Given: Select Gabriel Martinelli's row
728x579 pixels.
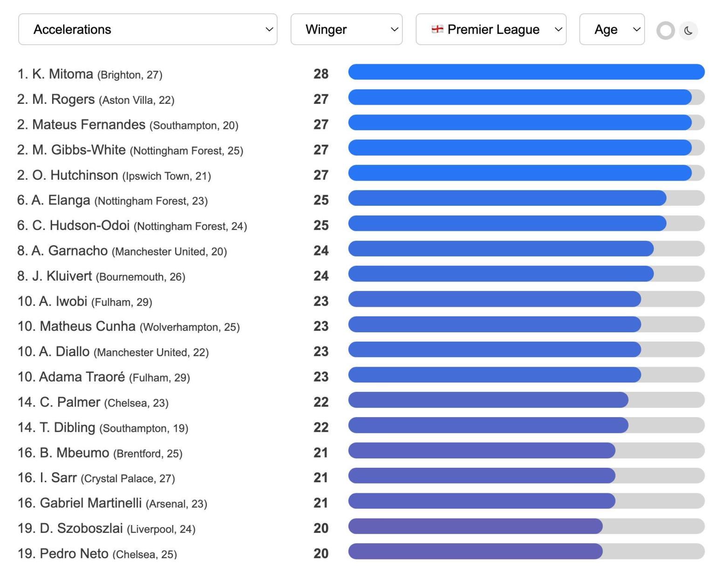Looking at the screenshot, I should tap(91, 503).
